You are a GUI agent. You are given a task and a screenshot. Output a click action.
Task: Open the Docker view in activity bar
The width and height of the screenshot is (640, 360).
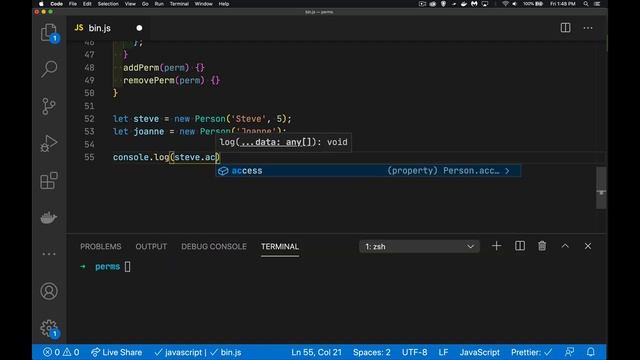[x=49, y=218]
